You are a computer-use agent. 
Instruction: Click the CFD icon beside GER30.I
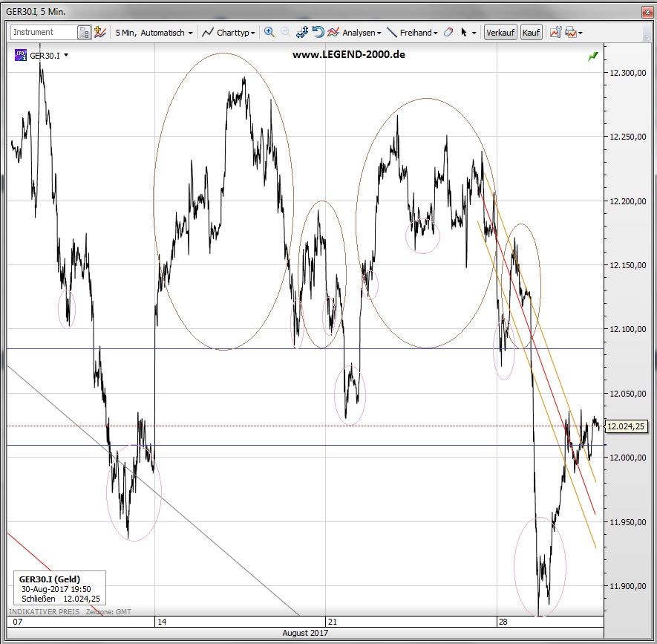(x=21, y=55)
